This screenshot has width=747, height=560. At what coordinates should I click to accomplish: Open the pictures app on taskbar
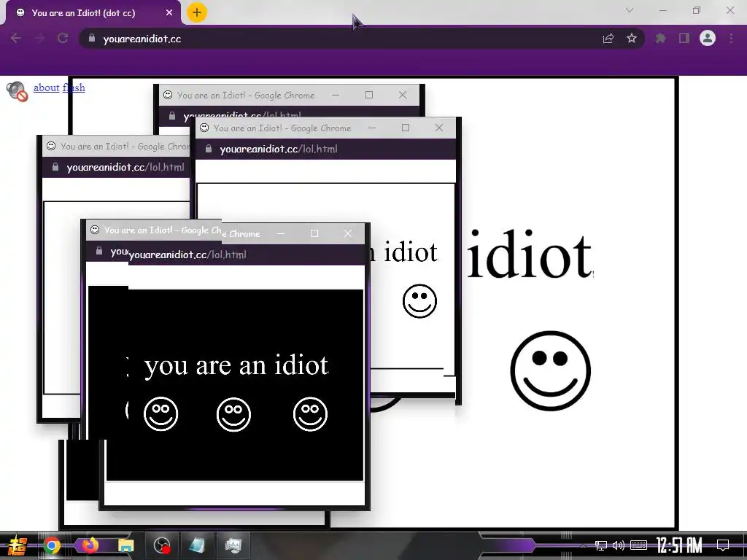click(x=233, y=545)
